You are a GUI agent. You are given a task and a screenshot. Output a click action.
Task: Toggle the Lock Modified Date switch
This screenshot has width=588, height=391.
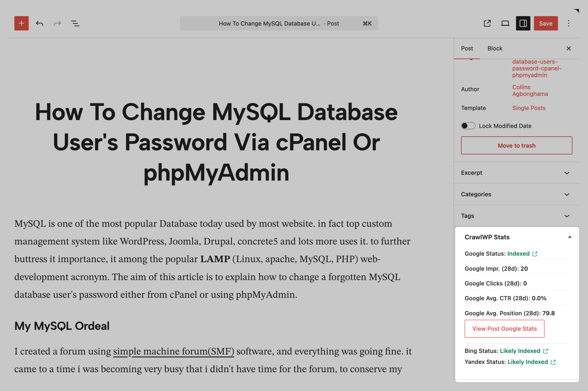468,126
